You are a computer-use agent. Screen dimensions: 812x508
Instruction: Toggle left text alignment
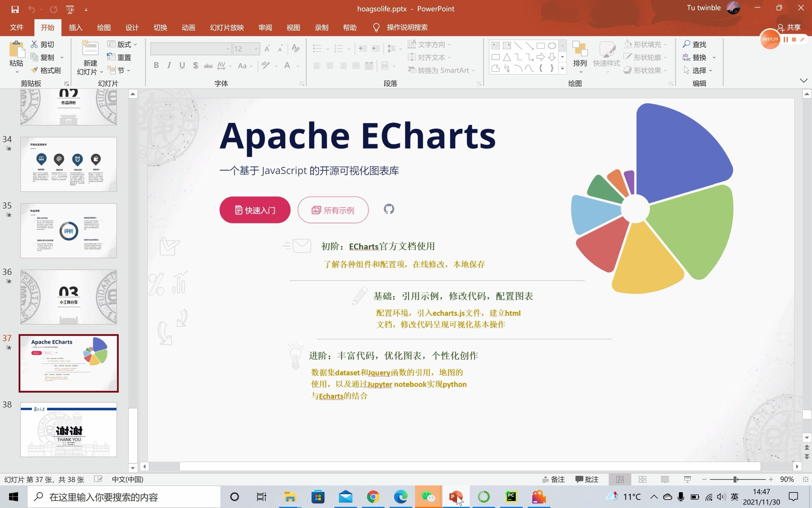point(317,66)
